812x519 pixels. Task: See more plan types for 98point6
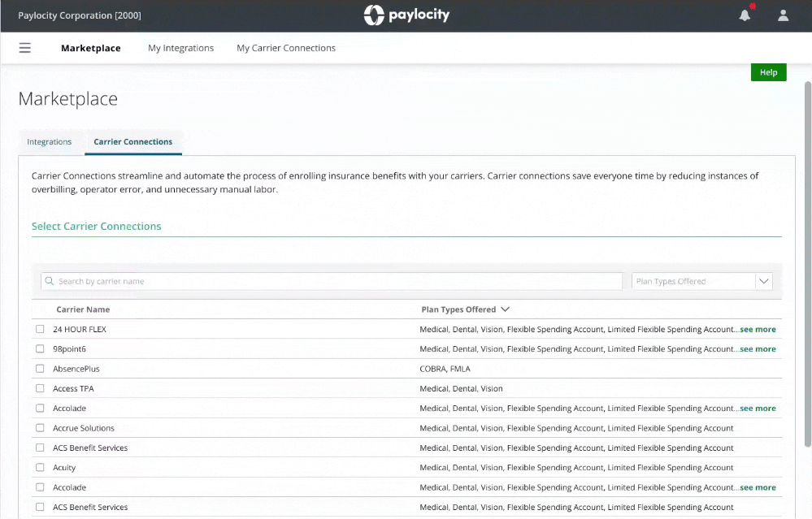click(x=758, y=348)
